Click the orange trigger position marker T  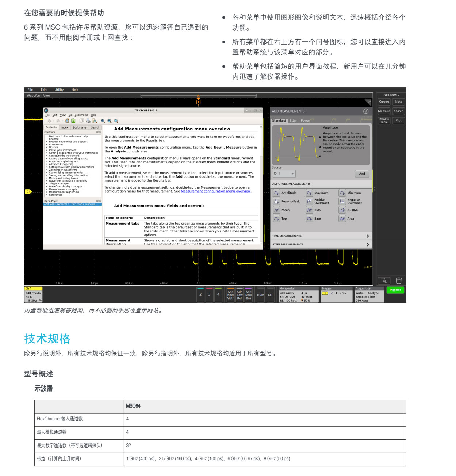(198, 102)
